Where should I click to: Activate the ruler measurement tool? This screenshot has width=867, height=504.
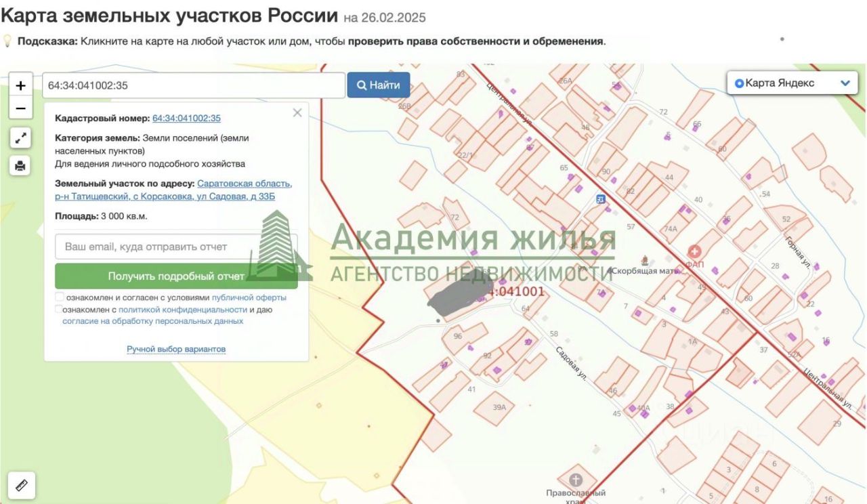tap(20, 485)
